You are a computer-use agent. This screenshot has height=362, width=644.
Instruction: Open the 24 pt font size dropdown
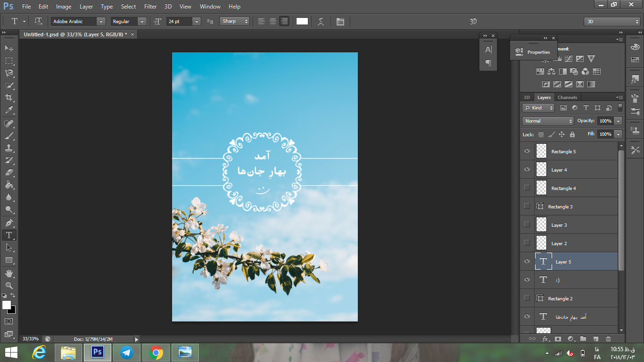tap(197, 21)
